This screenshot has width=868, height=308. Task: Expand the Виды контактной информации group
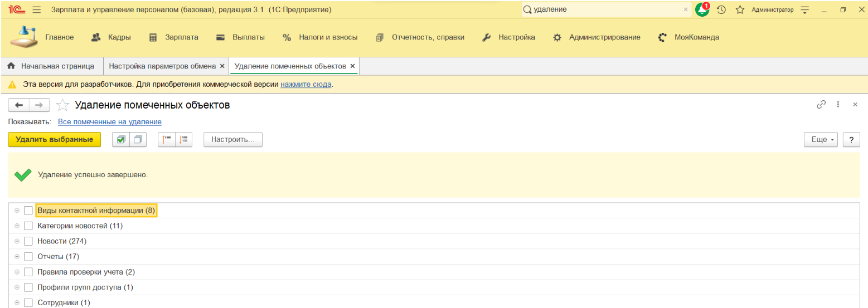17,211
